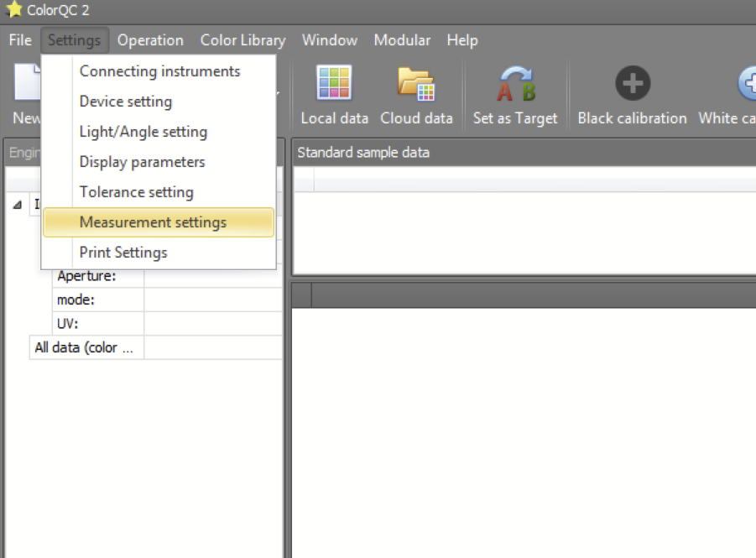The image size is (756, 558).
Task: Click the Cloud data folder icon
Action: tap(416, 84)
